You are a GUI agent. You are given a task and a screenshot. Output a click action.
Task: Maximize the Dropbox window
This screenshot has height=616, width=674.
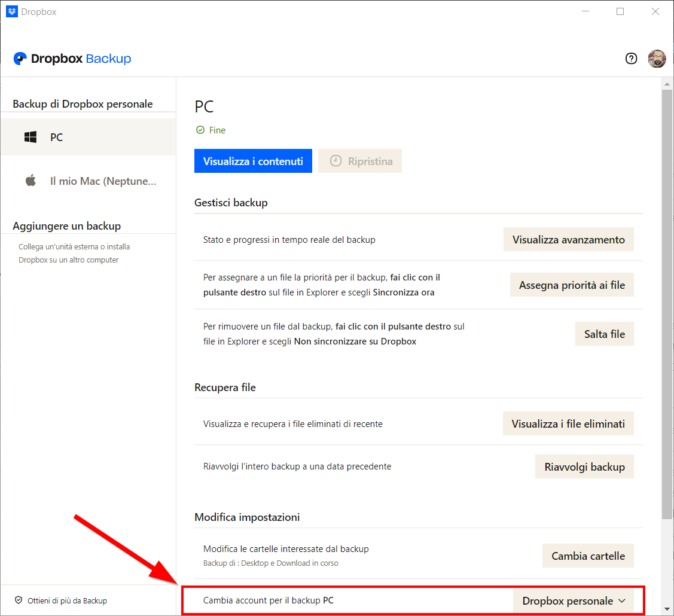(620, 11)
